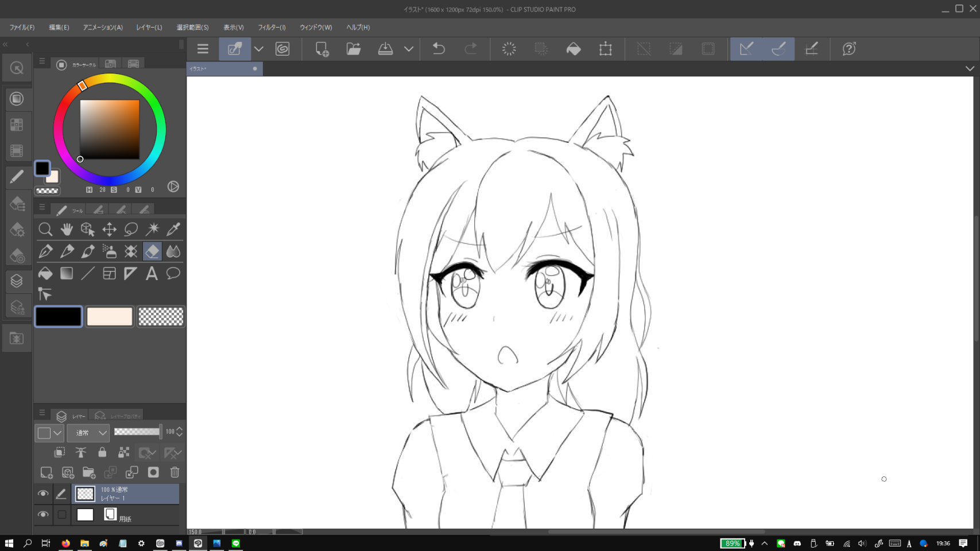This screenshot has height=551, width=980.
Task: Click the Open file folder icon
Action: pyautogui.click(x=353, y=49)
